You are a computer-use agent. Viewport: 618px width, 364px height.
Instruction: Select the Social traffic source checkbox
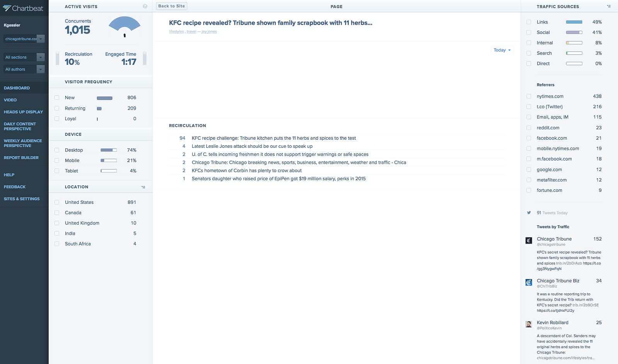[x=529, y=32]
